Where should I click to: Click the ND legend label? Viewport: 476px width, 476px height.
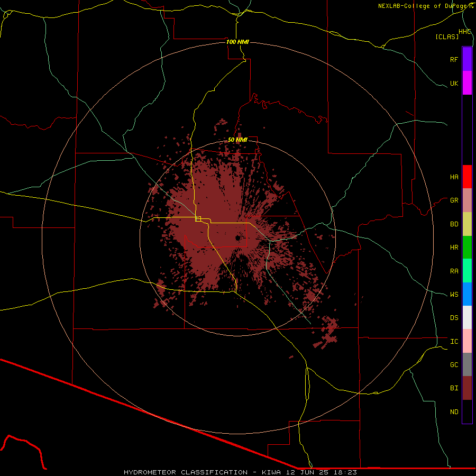[x=454, y=412]
